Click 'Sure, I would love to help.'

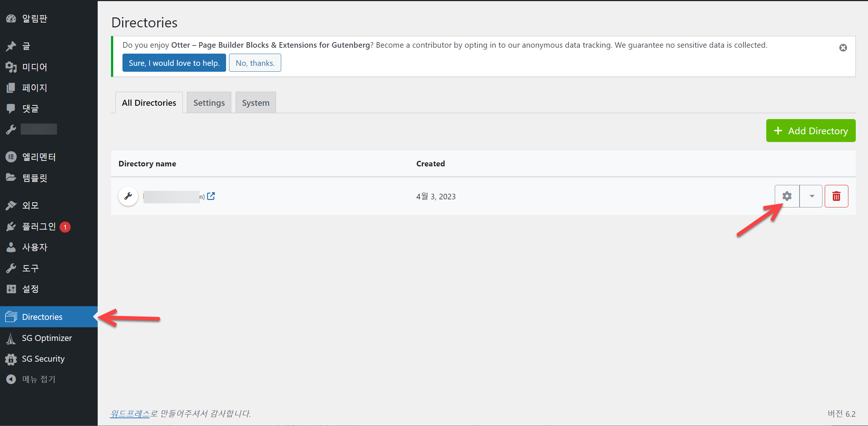(174, 63)
